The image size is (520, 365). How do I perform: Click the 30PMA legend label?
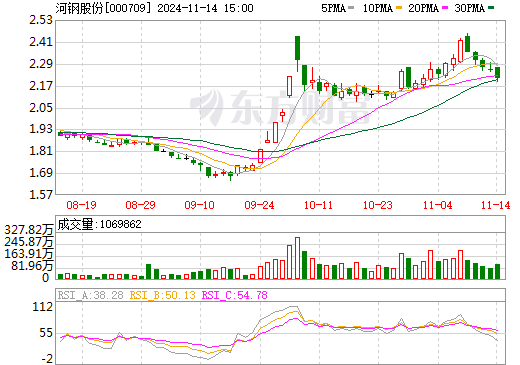469,8
